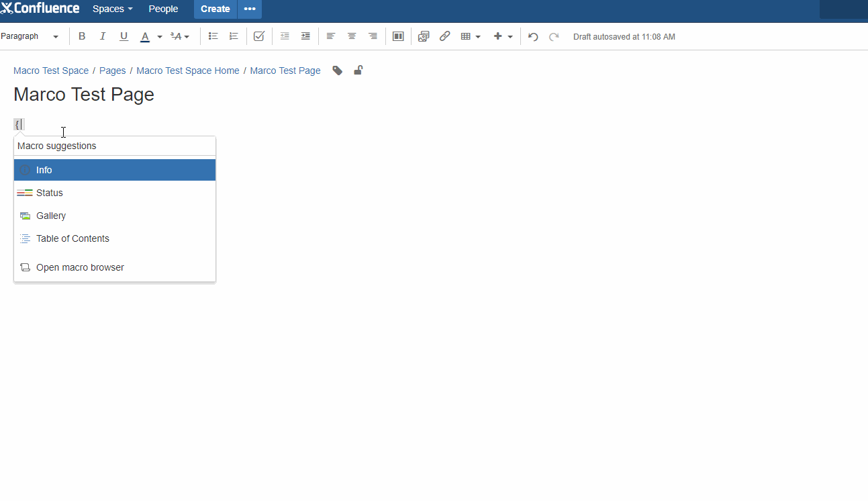Align text center

coord(352,36)
